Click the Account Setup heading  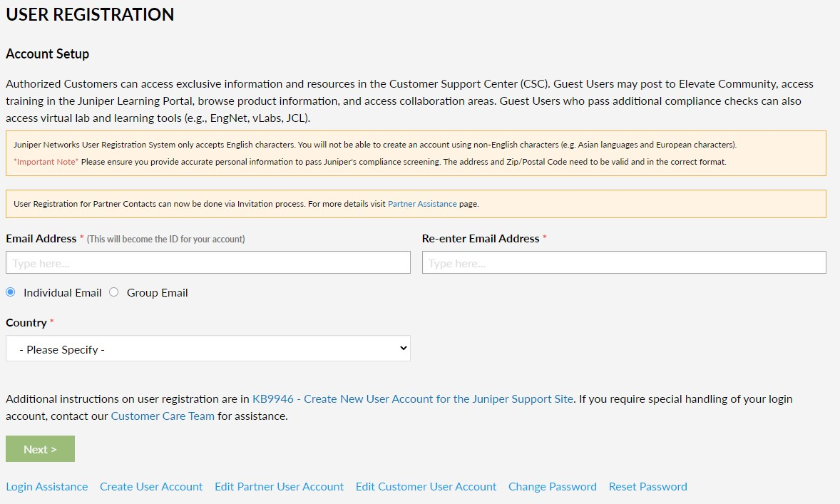coord(48,54)
